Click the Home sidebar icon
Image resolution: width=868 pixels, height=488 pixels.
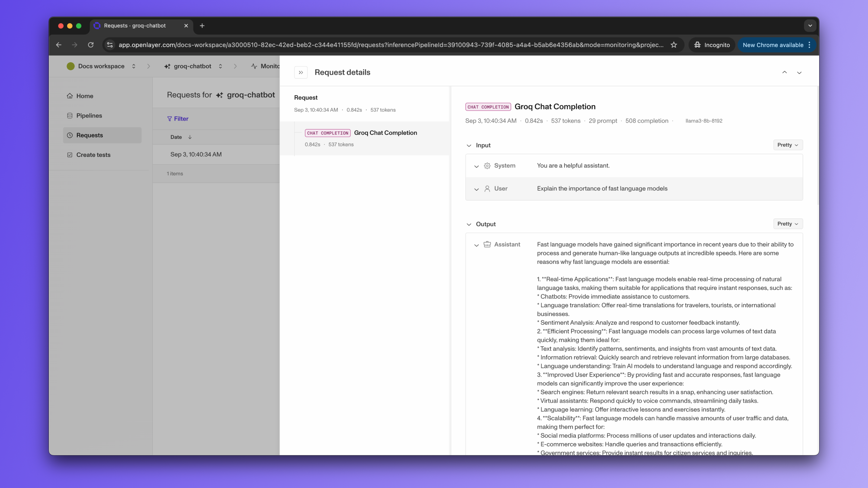point(70,96)
